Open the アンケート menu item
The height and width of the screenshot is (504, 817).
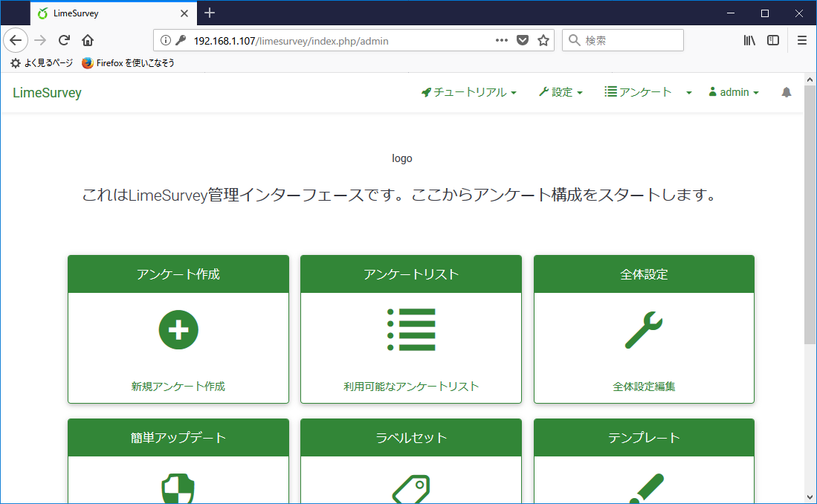[x=638, y=92]
